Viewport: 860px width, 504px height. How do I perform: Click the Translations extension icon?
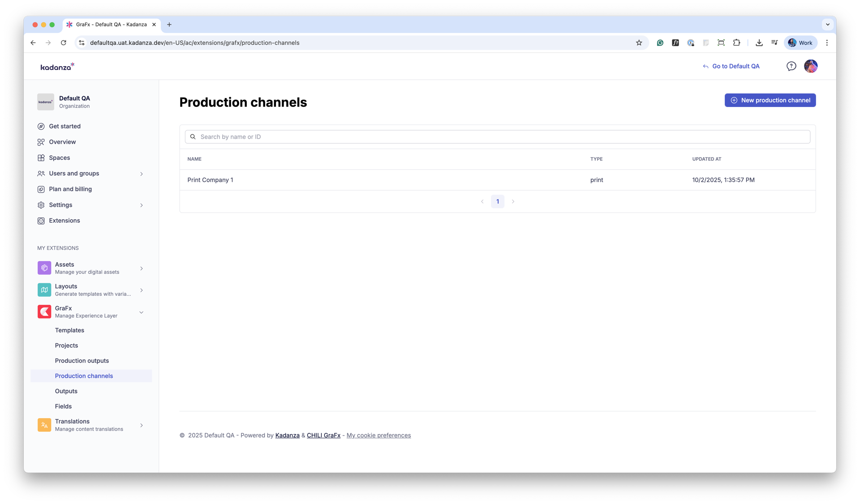44,425
